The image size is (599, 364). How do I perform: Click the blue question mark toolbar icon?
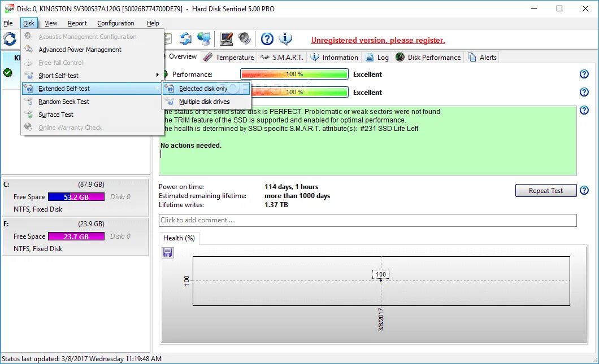click(x=267, y=38)
